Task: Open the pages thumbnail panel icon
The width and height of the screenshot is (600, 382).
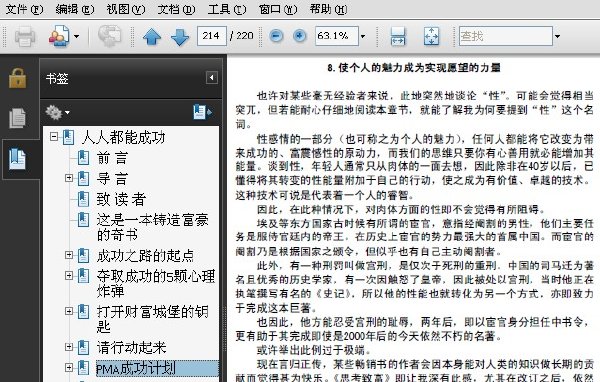Action: [18, 118]
